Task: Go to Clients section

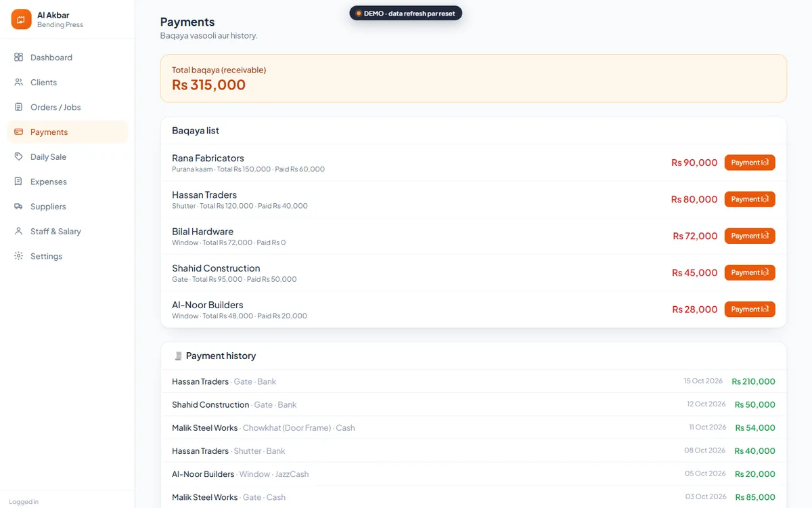Action: click(67, 82)
